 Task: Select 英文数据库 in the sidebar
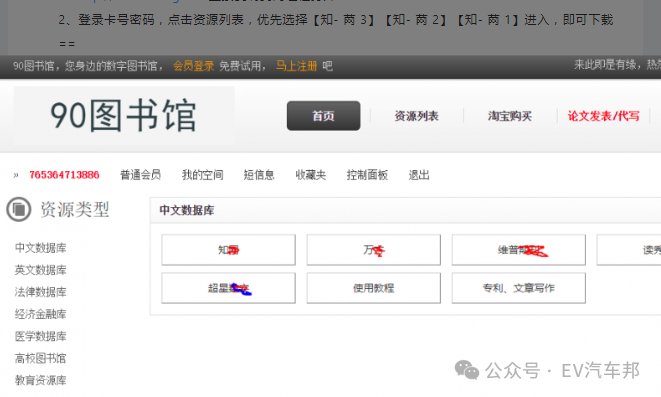pos(40,270)
